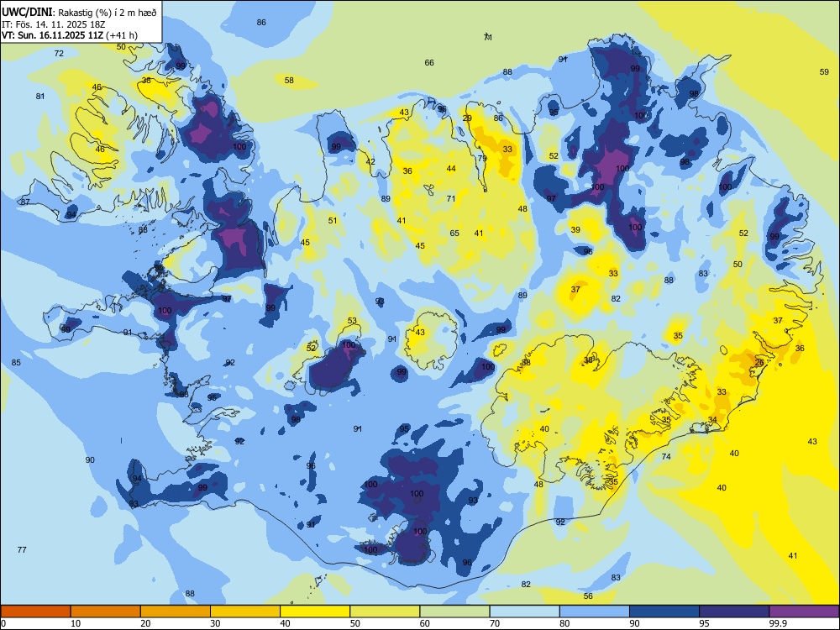Click the humidity value '65'

tap(454, 233)
